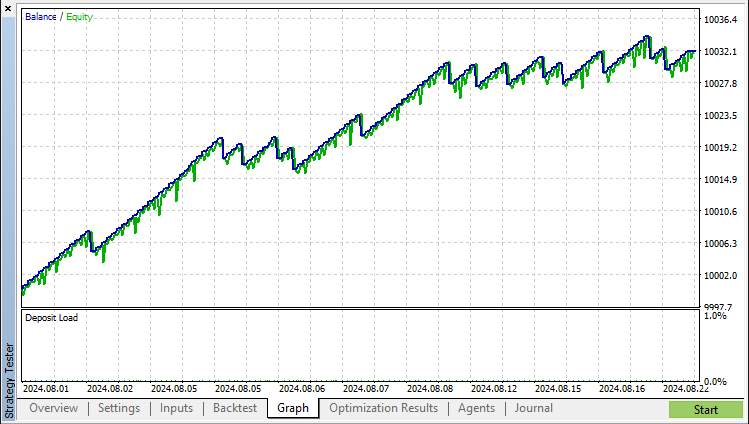
Task: Click the 10023.5 axis value
Action: point(720,116)
